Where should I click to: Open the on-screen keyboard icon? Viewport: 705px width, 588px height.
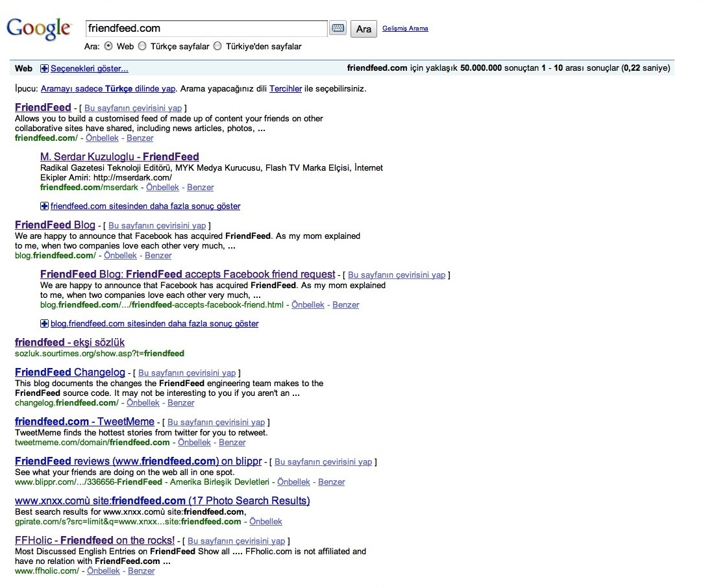[338, 29]
